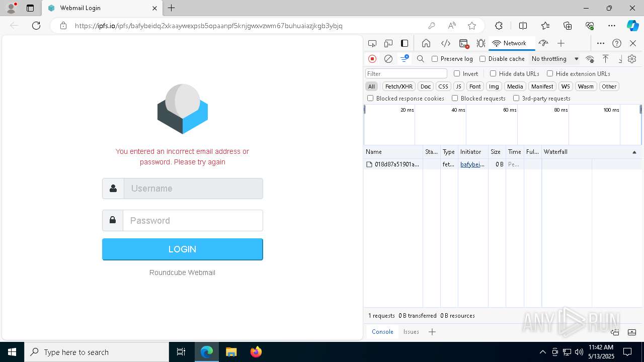Check Hide data URLs
Image resolution: width=644 pixels, height=362 pixels.
pos(493,73)
